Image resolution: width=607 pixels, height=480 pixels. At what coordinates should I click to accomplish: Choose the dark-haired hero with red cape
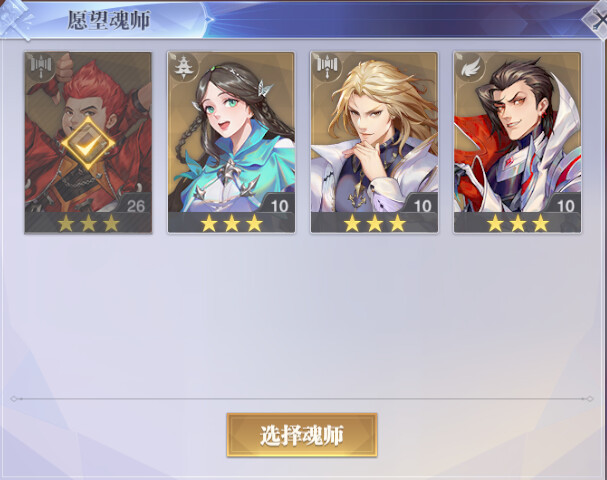pos(518,142)
